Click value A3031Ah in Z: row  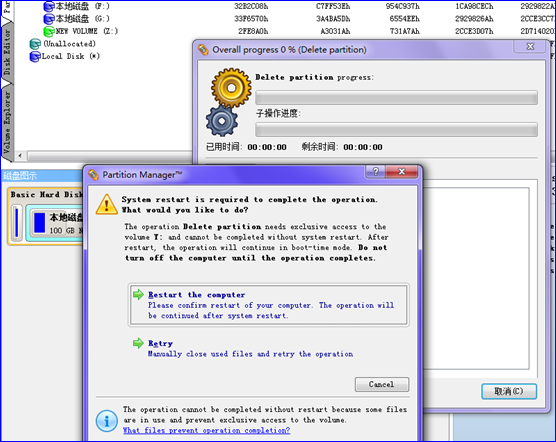click(x=335, y=31)
